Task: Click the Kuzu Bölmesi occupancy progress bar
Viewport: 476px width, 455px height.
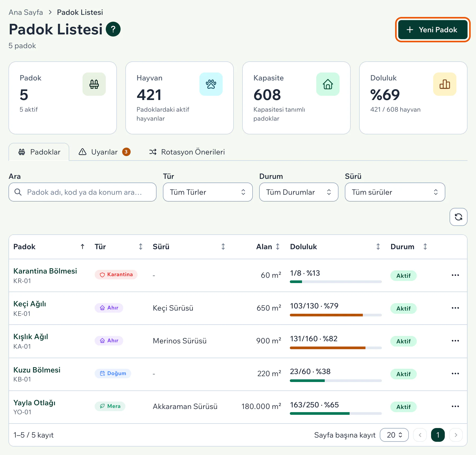Action: [336, 381]
